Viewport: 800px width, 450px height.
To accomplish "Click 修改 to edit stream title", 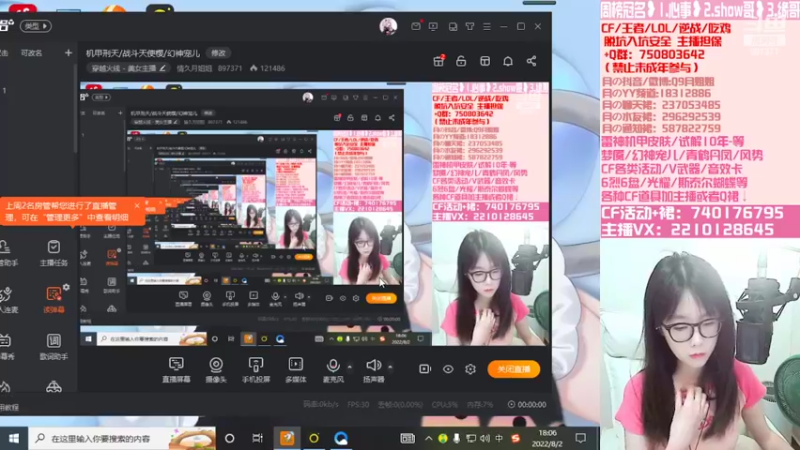I will pyautogui.click(x=218, y=53).
